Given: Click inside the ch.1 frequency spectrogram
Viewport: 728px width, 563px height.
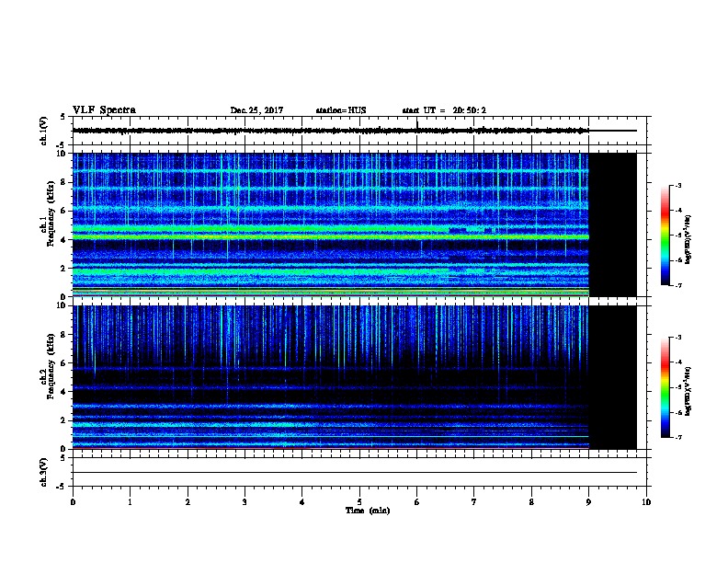Looking at the screenshot, I should [331, 224].
